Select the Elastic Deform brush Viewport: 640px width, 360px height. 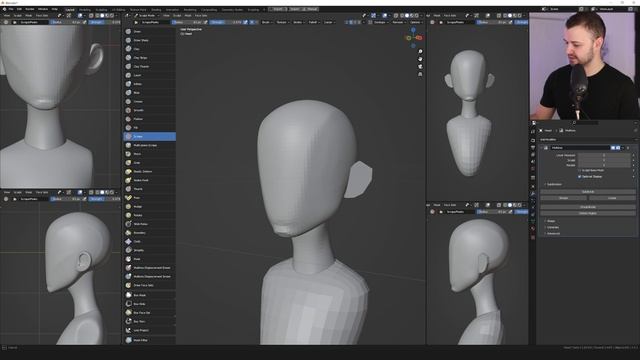coord(149,171)
